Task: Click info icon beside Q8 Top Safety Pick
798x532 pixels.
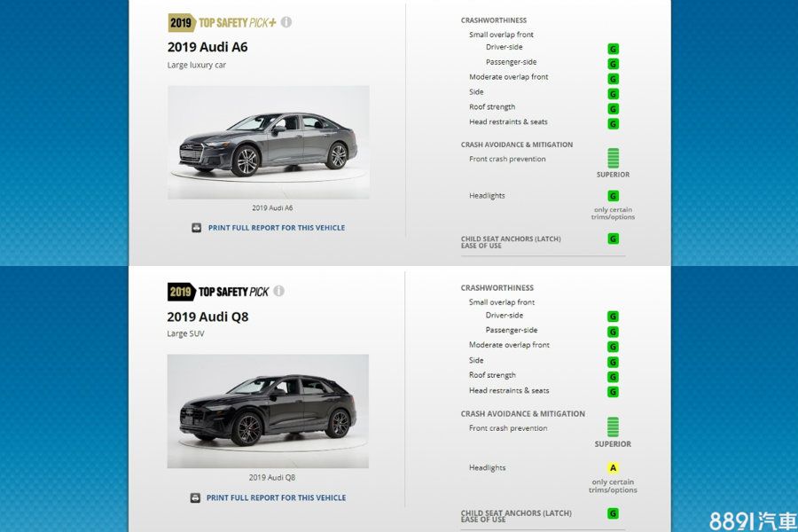Action: click(x=279, y=291)
